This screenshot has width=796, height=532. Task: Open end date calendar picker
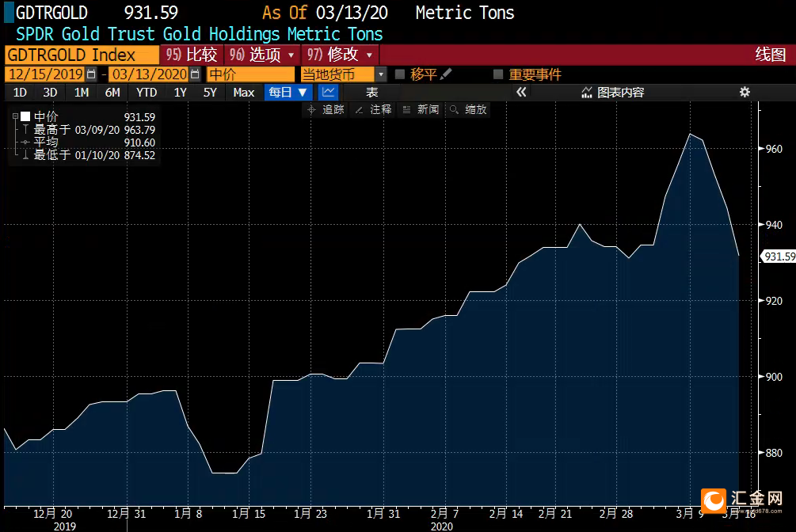[195, 74]
